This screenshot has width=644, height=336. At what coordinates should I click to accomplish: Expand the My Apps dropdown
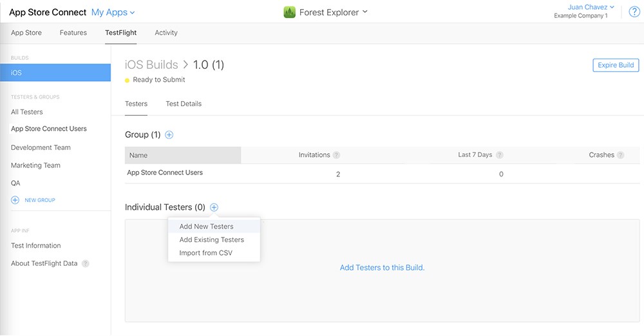(x=113, y=12)
